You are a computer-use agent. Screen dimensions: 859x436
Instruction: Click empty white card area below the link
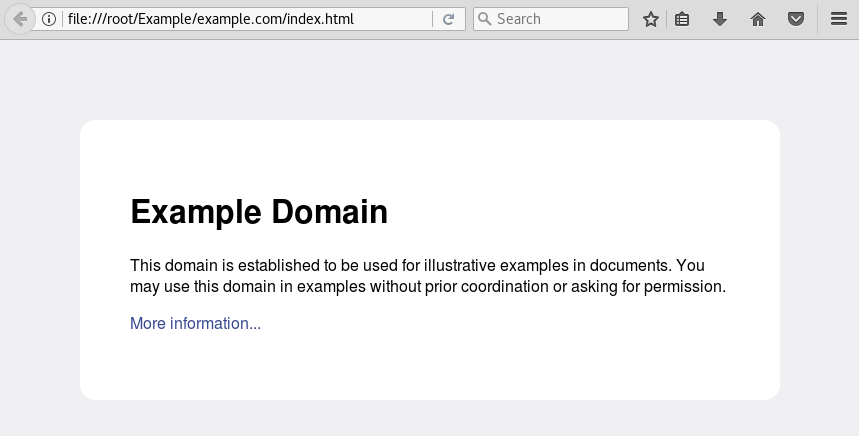(430, 367)
